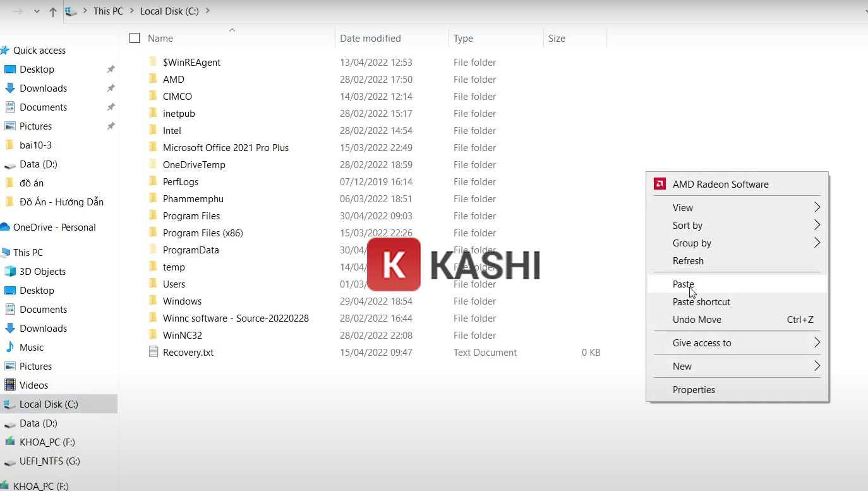
Task: Select the Videos library icon
Action: coord(10,385)
